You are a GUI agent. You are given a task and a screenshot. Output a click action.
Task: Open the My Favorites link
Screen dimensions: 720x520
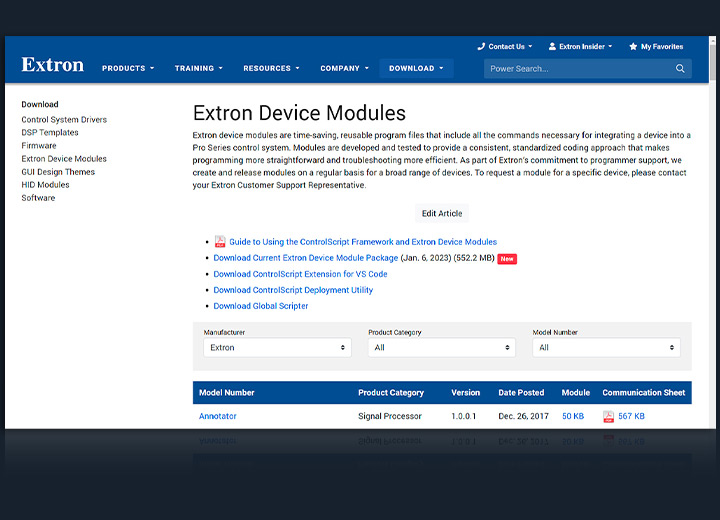coord(656,46)
